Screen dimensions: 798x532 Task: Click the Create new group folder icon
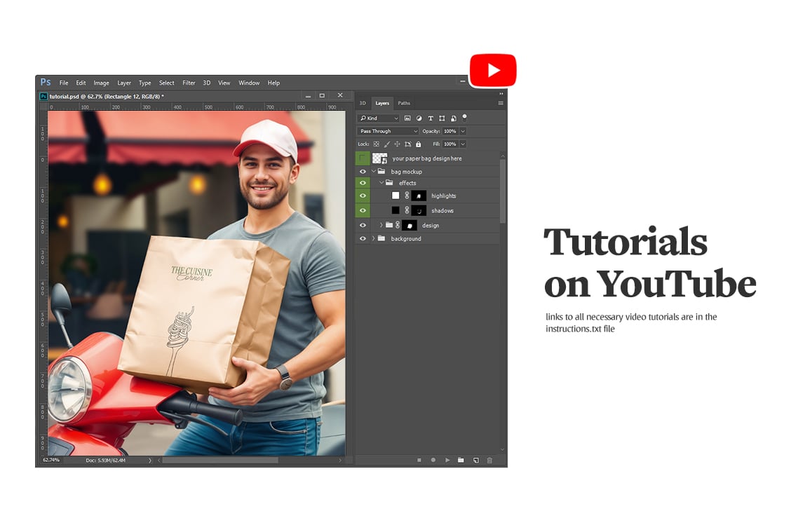(461, 460)
